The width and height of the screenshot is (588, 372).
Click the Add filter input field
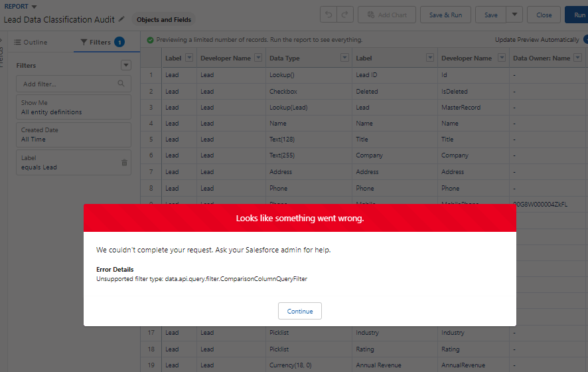click(x=66, y=84)
